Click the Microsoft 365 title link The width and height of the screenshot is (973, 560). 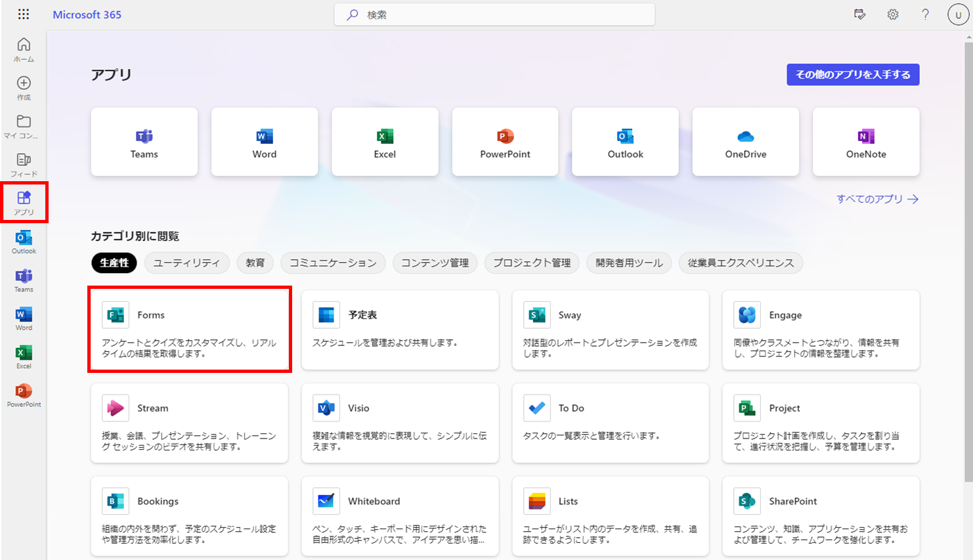point(87,14)
